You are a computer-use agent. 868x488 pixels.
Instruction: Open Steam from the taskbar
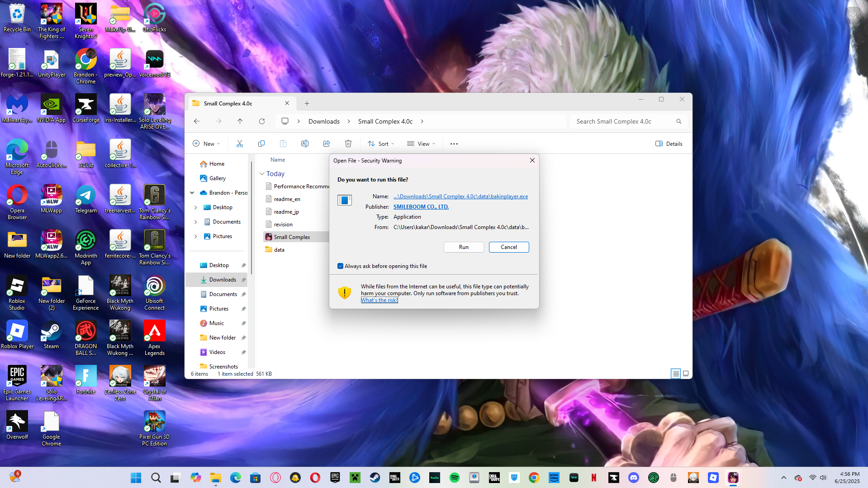point(375,478)
